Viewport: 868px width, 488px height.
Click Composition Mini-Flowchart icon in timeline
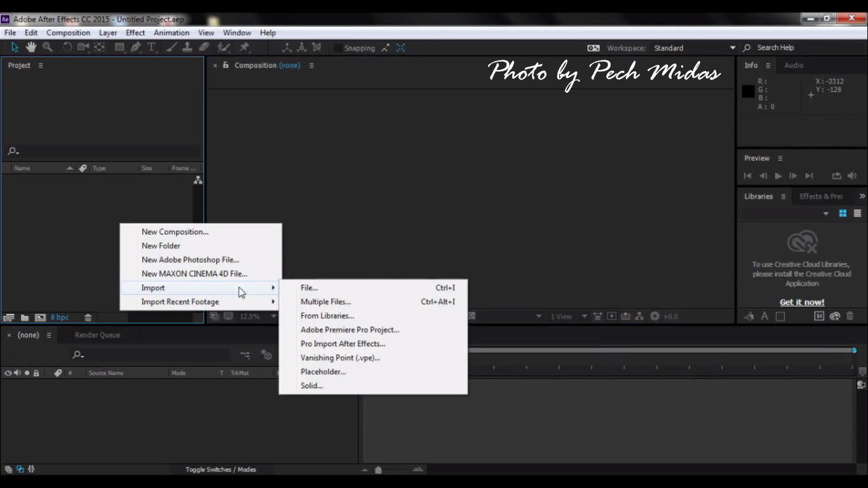click(x=245, y=355)
